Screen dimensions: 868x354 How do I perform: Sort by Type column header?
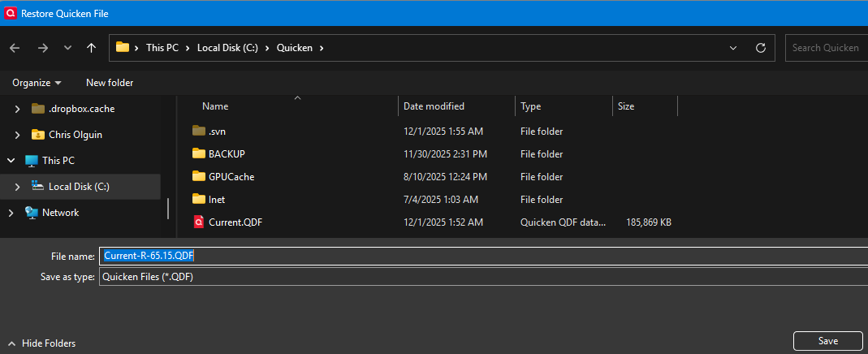[x=530, y=106]
